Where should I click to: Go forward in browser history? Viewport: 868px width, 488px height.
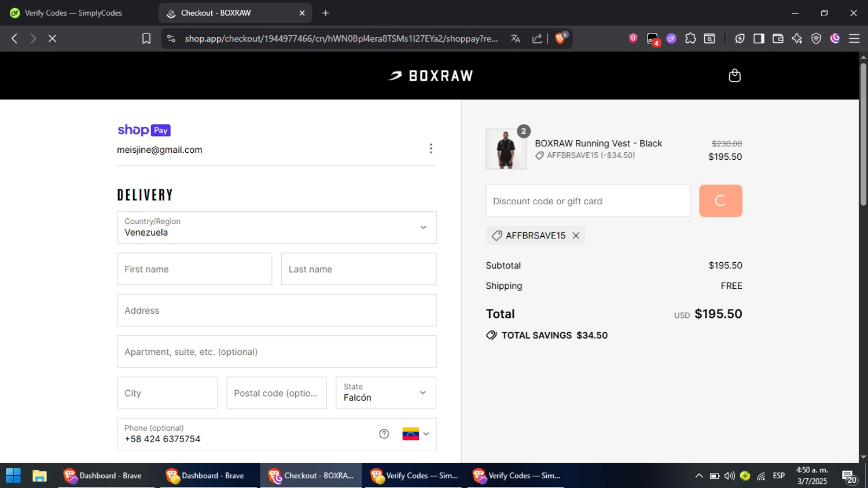point(33,38)
